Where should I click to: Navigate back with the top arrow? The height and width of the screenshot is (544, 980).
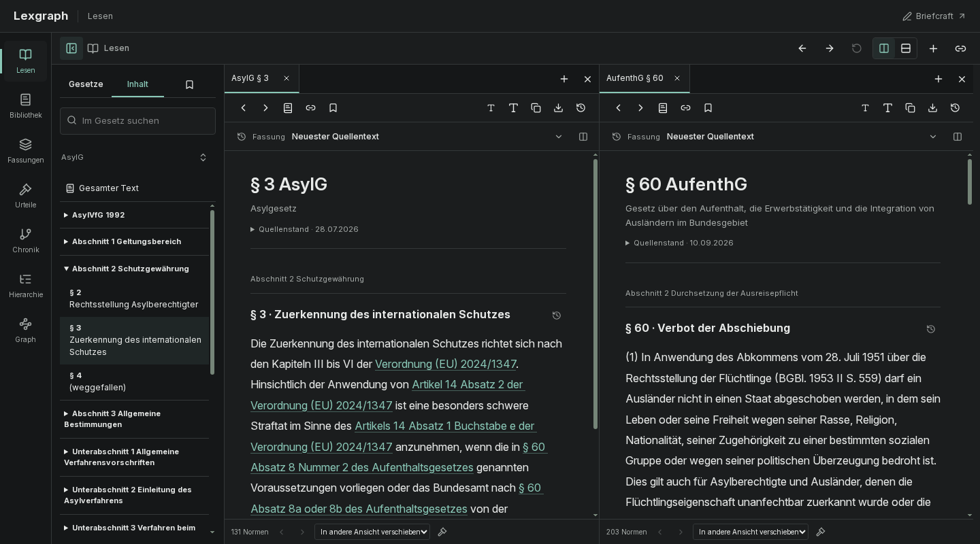coord(802,48)
